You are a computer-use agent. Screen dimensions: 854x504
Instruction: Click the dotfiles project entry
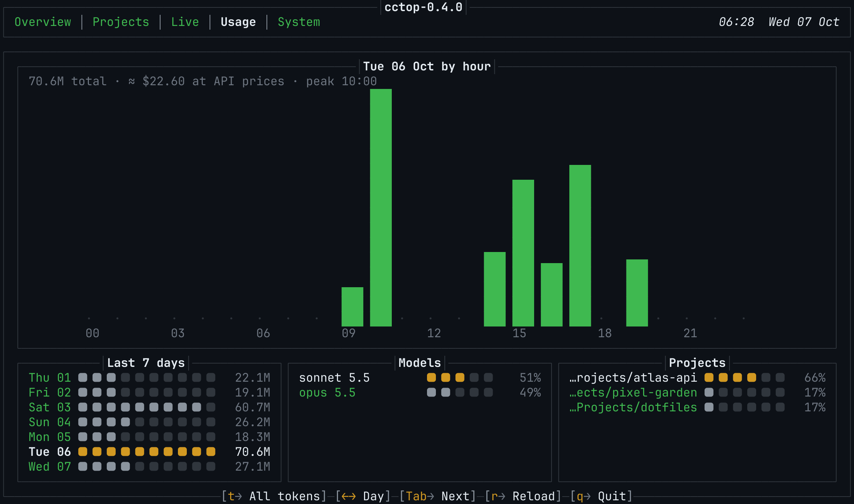[698, 407]
